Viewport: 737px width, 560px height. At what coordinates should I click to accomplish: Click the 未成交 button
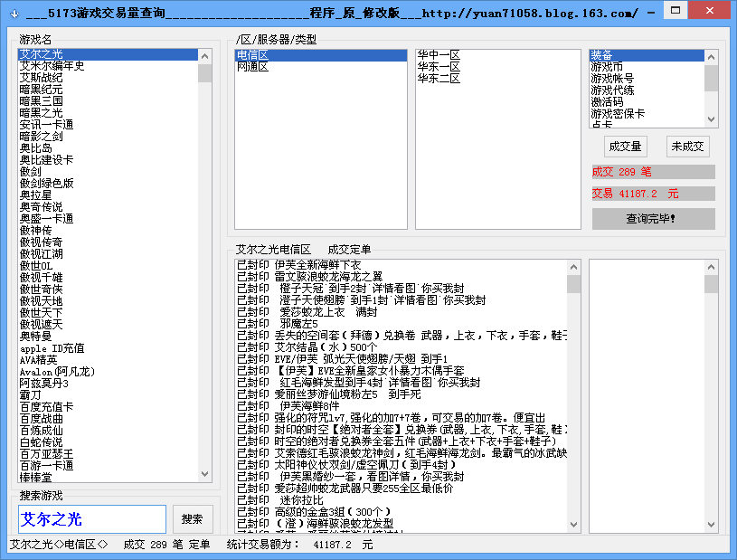pyautogui.click(x=687, y=147)
